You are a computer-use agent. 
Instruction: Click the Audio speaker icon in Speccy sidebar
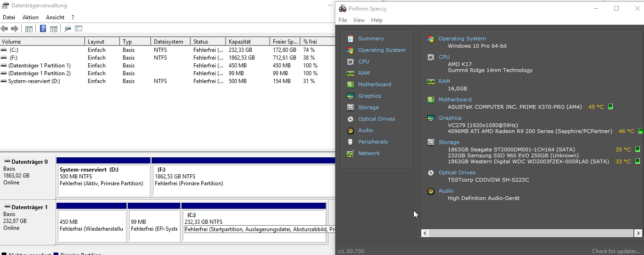click(x=350, y=130)
